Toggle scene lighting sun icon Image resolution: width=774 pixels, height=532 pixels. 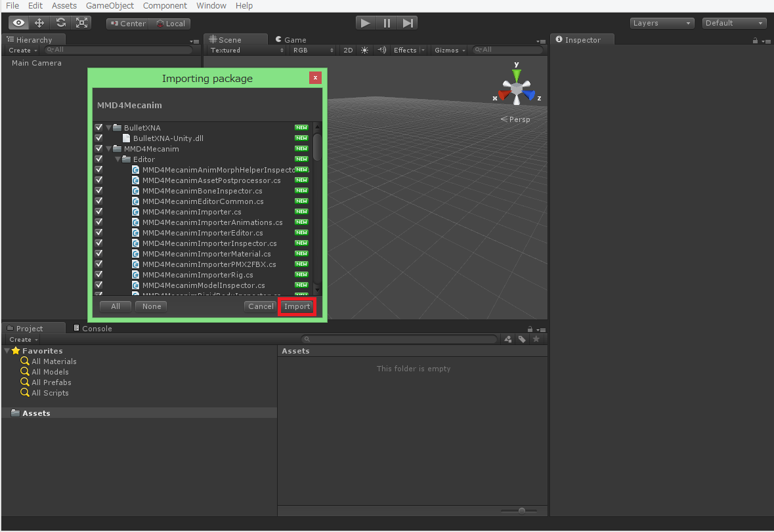[x=365, y=51]
